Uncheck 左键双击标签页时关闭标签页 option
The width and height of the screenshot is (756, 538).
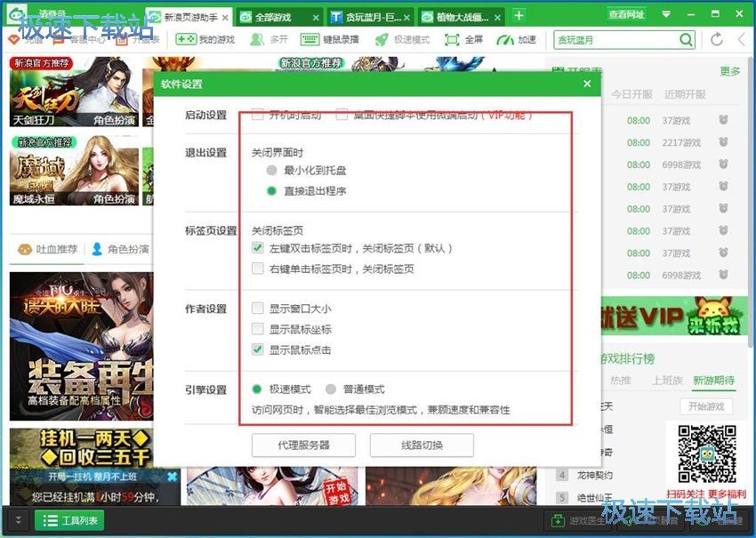tap(258, 248)
